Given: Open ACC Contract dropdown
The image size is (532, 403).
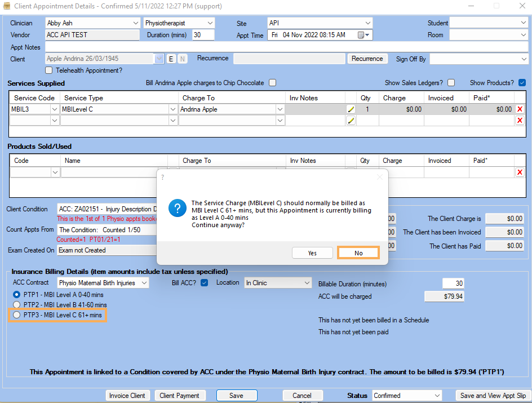Looking at the screenshot, I should click(144, 283).
